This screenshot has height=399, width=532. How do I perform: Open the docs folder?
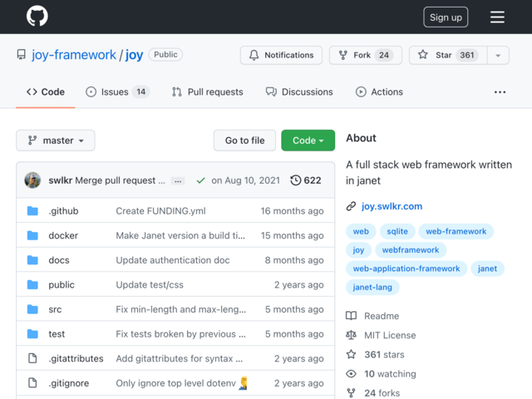tap(59, 260)
